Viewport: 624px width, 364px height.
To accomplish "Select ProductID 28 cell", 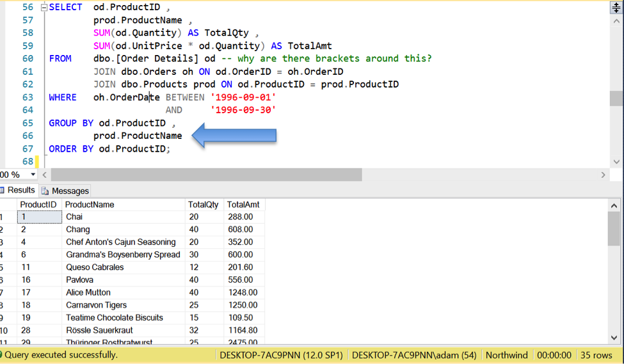I will pyautogui.click(x=40, y=330).
